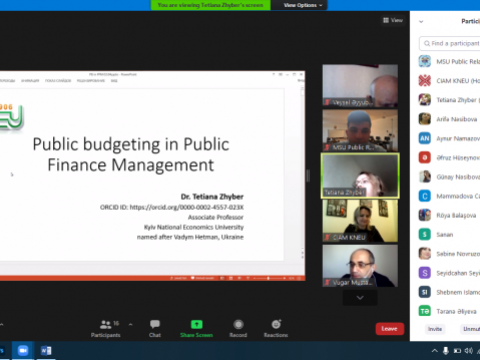Click the red Leave button
This screenshot has height=360, width=480.
[x=390, y=329]
